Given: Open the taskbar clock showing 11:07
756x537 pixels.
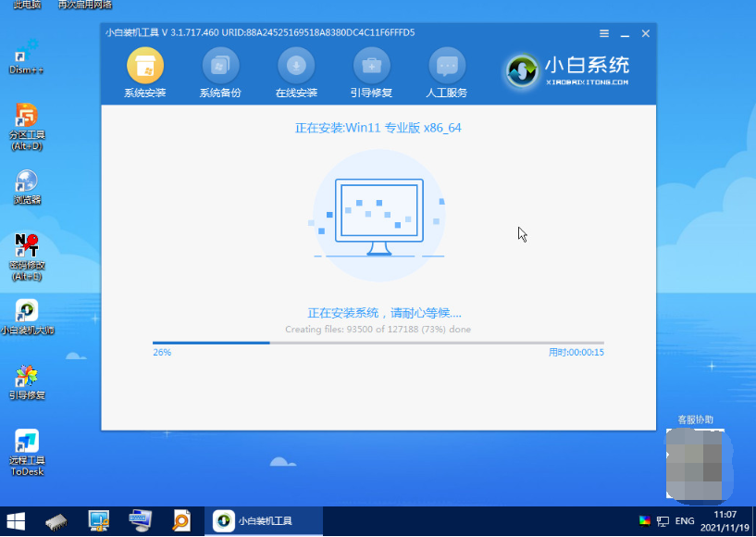Looking at the screenshot, I should [x=726, y=521].
